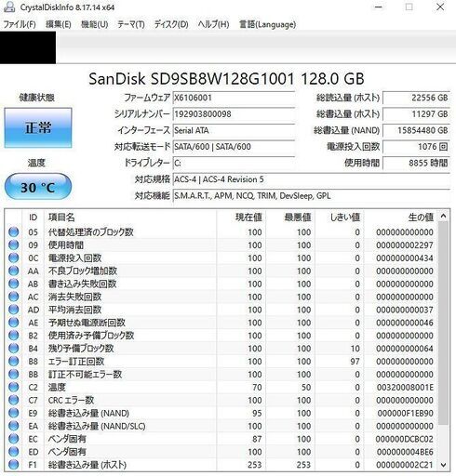The height and width of the screenshot is (476, 456).
Task: Click status icon for ID EA row
Action: point(13,426)
